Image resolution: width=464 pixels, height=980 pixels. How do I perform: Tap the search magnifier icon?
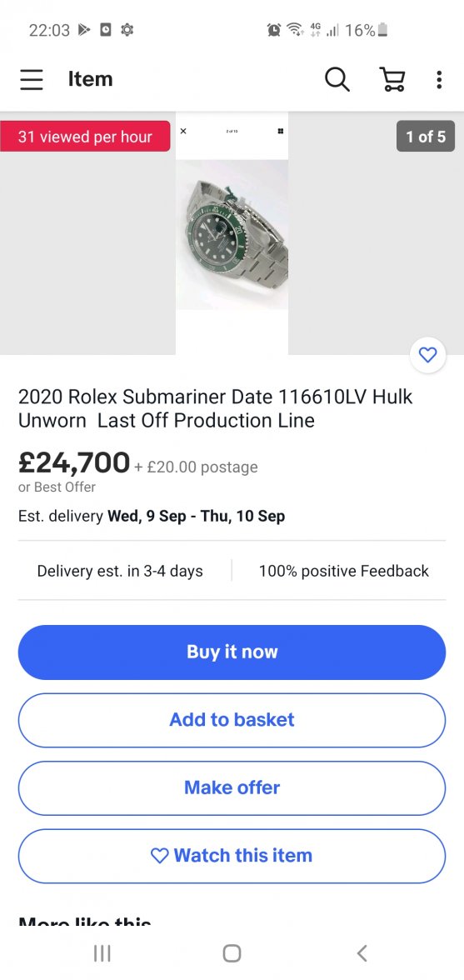click(337, 79)
